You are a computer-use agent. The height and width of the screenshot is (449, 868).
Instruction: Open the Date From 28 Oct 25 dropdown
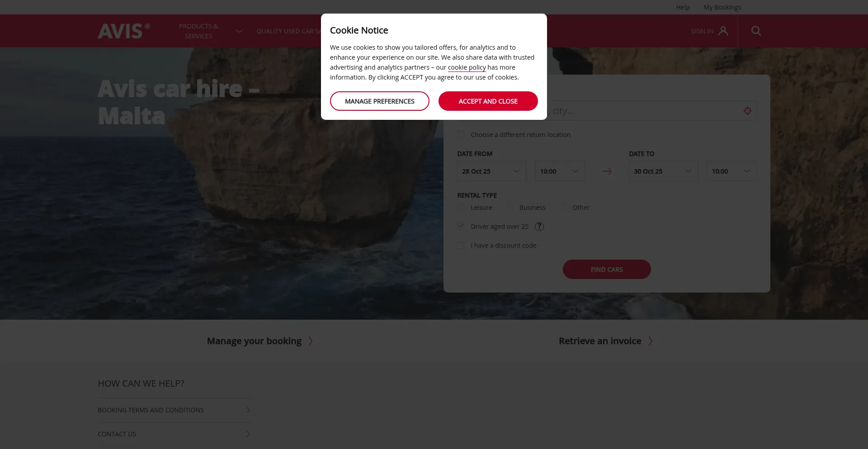point(491,171)
